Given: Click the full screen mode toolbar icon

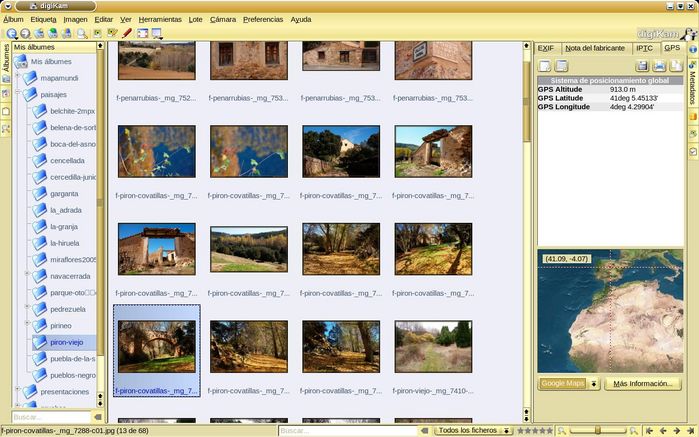Looking at the screenshot, I should [x=142, y=33].
